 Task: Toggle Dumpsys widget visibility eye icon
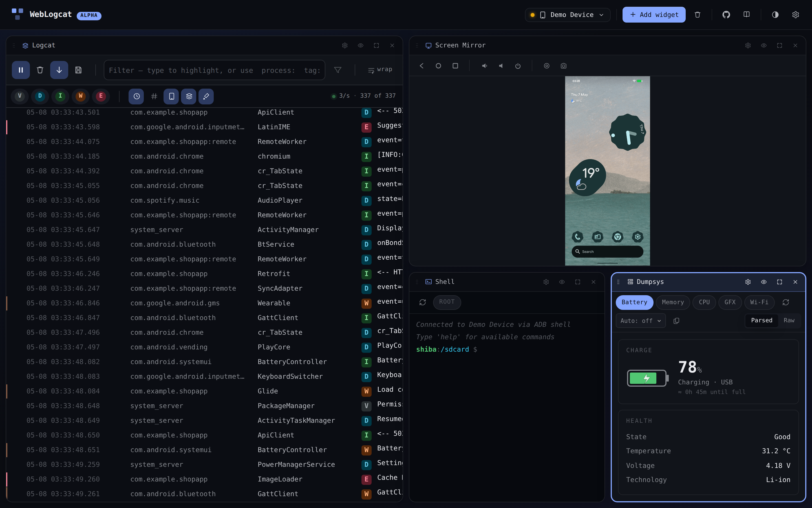coord(764,282)
